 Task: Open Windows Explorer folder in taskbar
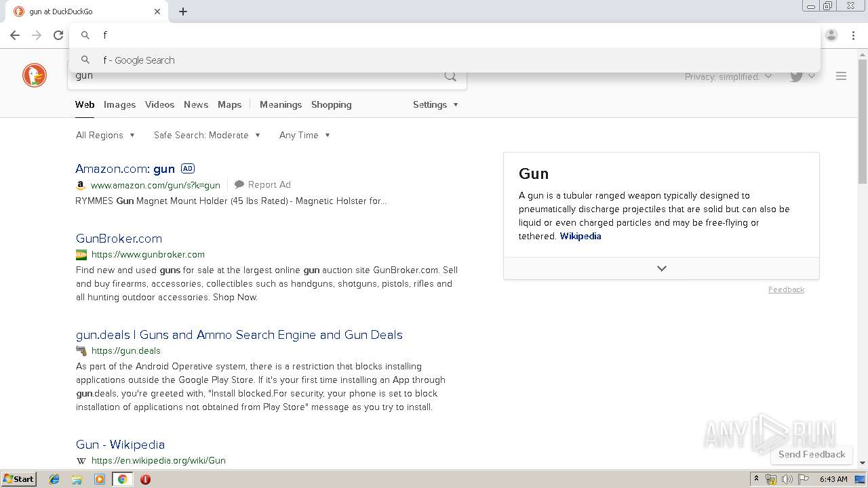77,479
